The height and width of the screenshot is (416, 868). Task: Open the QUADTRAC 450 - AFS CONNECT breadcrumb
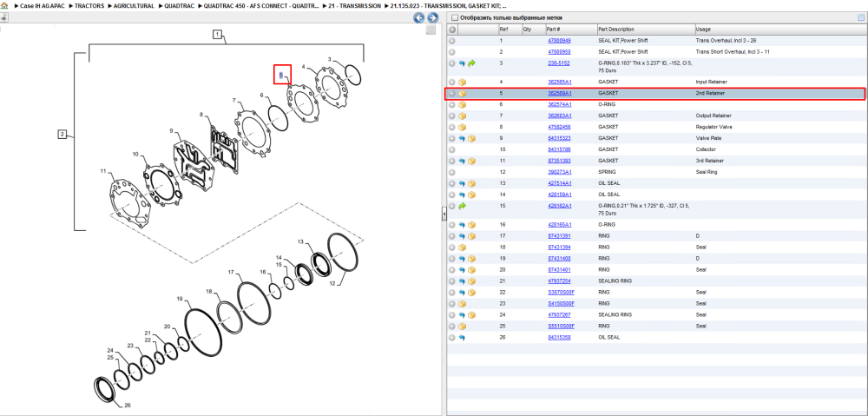pos(260,5)
